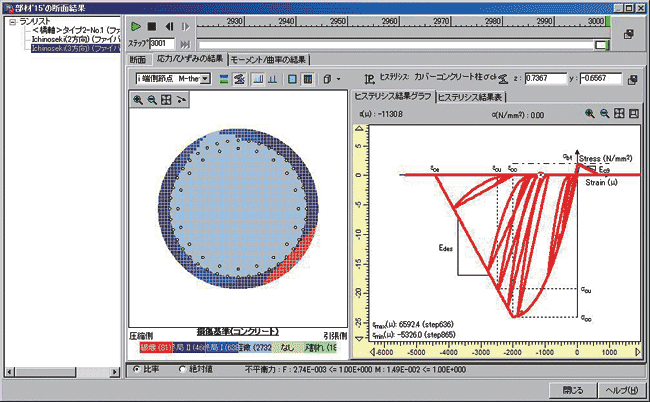Image resolution: width=650 pixels, height=402 pixels.
Task: Click the y coordinate field -0.6567
Action: [601, 78]
